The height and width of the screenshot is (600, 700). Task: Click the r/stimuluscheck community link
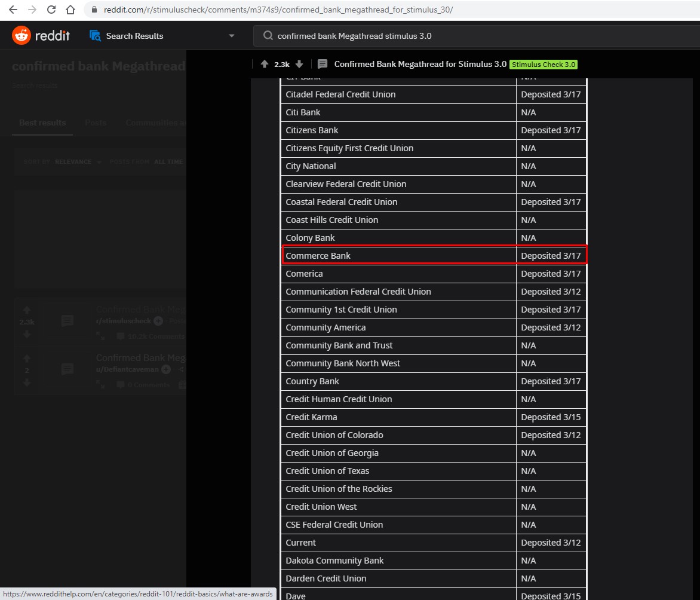(124, 321)
